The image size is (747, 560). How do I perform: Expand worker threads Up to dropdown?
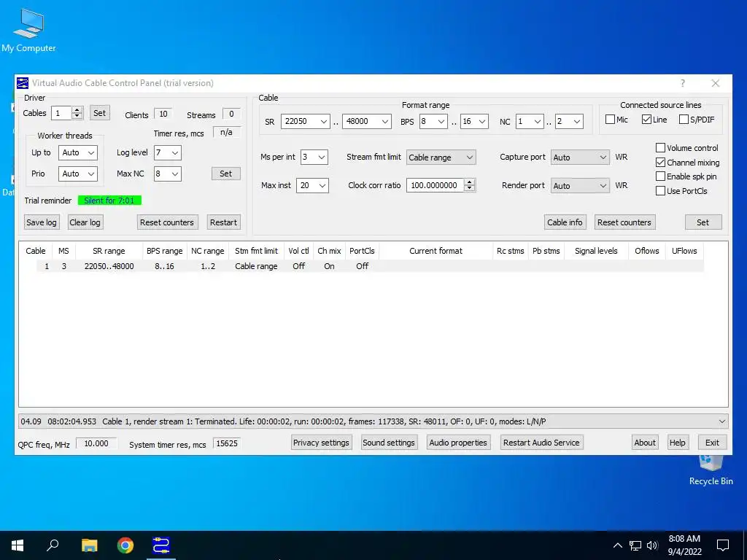[x=77, y=153]
